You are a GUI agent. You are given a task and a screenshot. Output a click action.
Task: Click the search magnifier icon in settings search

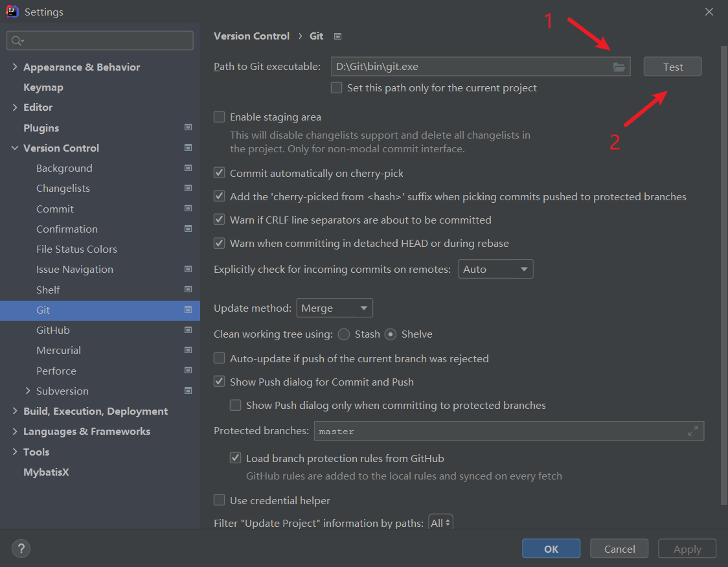17,41
